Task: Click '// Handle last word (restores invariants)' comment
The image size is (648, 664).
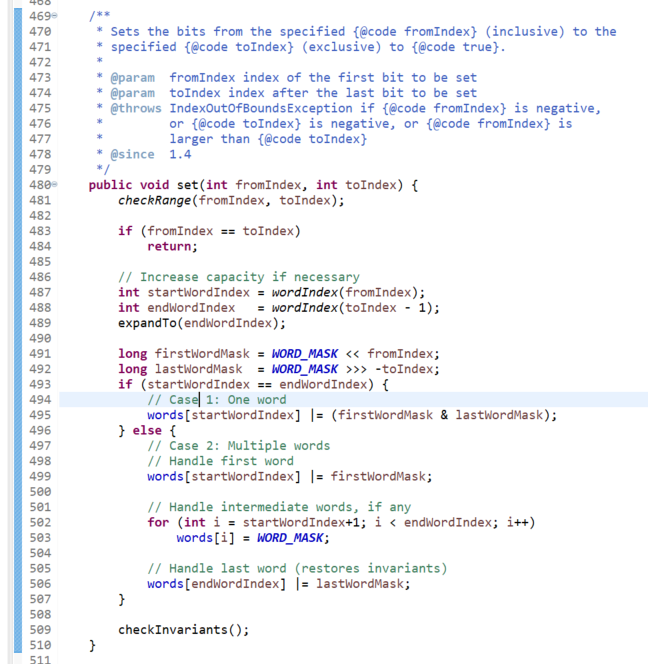Action: coord(297,568)
